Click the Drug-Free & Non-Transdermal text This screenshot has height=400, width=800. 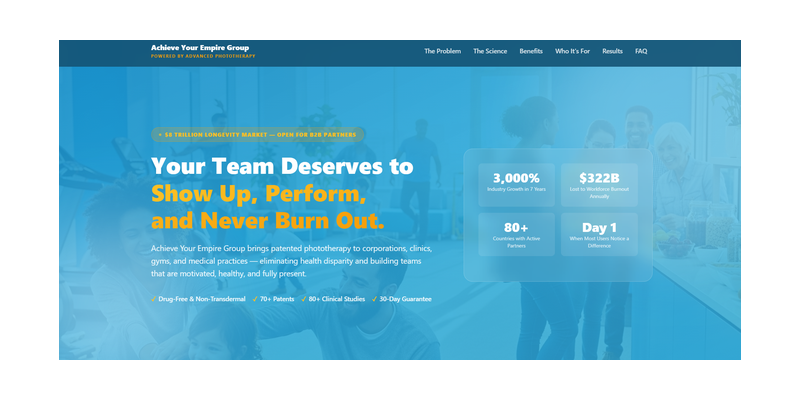click(x=202, y=299)
